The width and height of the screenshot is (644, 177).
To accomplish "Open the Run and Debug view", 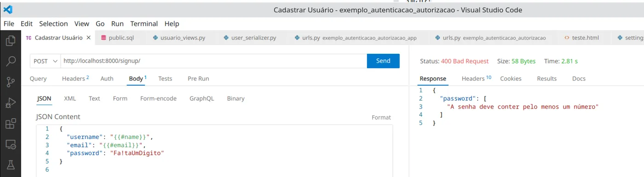I will pyautogui.click(x=11, y=103).
